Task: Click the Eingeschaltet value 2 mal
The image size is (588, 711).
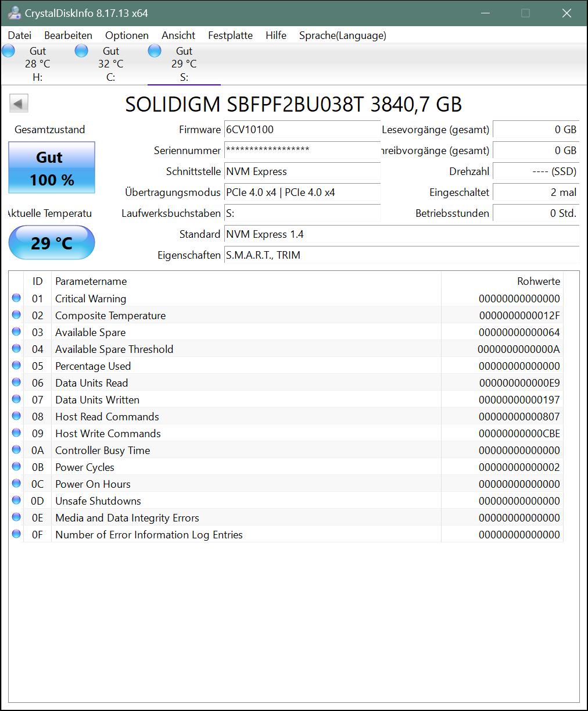Action: tap(536, 192)
